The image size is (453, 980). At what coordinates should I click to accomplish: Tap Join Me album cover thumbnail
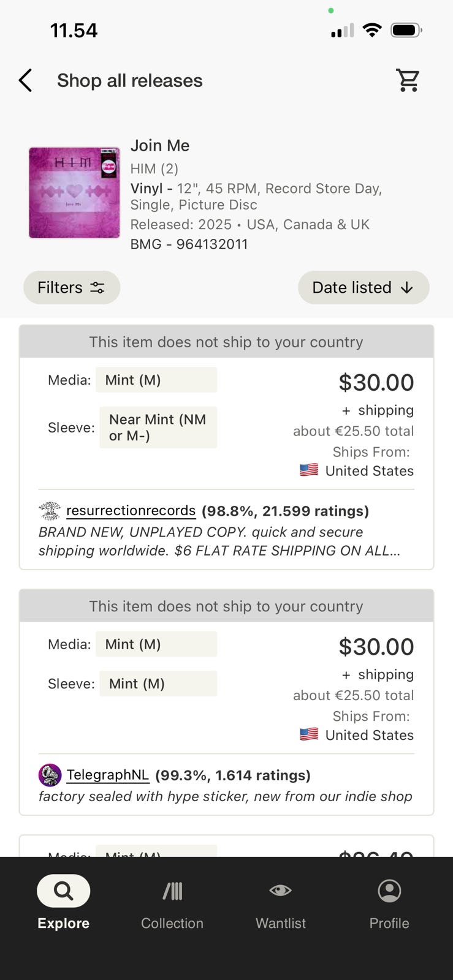(75, 192)
